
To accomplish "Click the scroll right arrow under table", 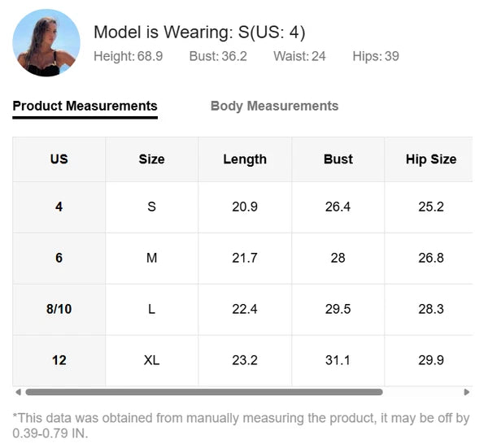I will coord(467,392).
